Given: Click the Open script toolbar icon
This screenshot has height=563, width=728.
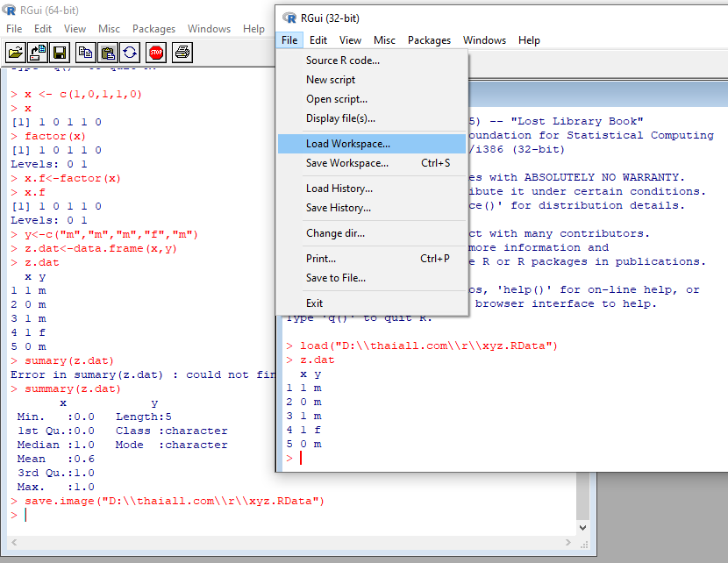Looking at the screenshot, I should coord(16,53).
